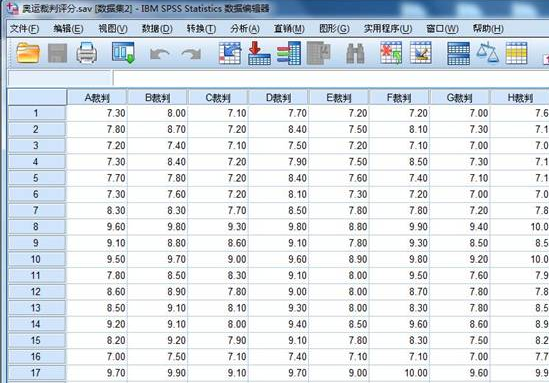Select the F裁判 column header
Image resolution: width=549 pixels, height=383 pixels.
pyautogui.click(x=399, y=97)
